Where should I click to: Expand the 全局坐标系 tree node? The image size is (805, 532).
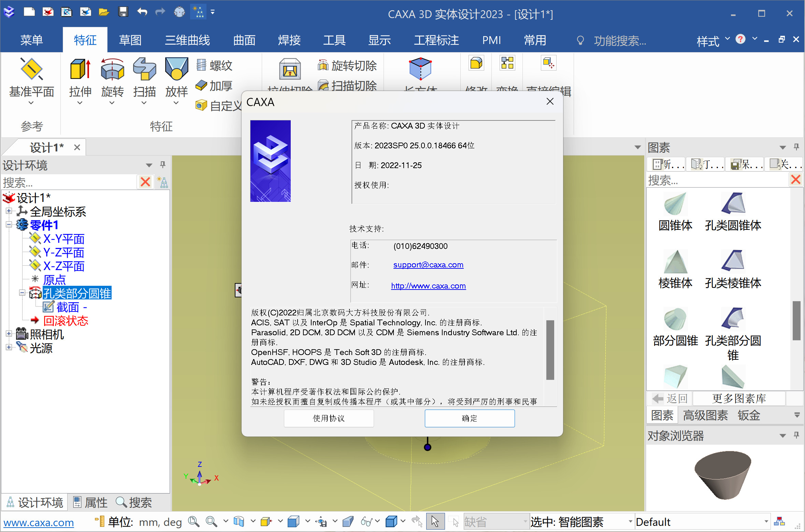[x=9, y=211]
